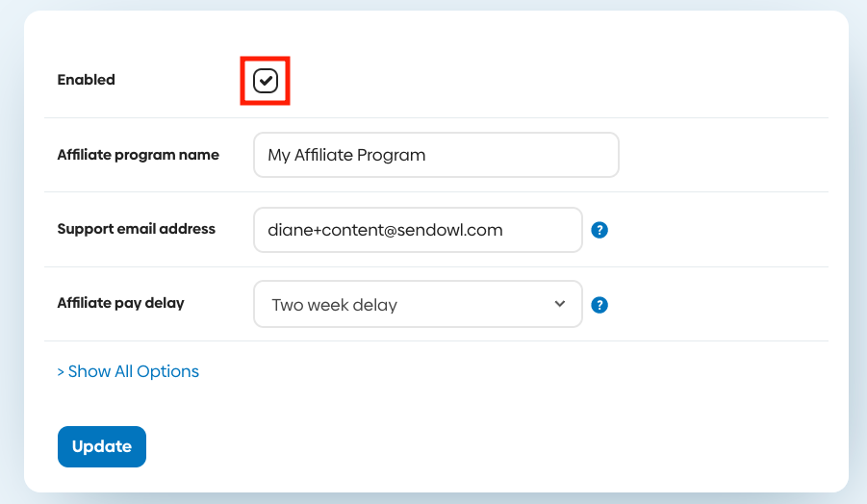Open help icon beside Support email address
Viewport: 867px width, 504px height.
coord(599,230)
